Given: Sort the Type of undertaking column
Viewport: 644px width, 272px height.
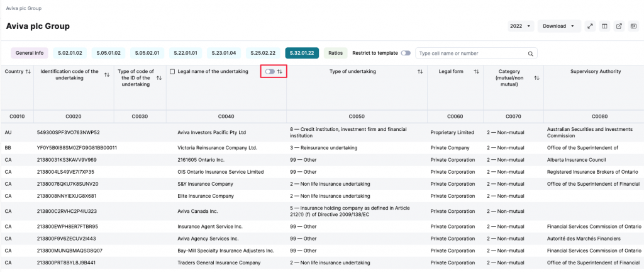Looking at the screenshot, I should tap(420, 72).
